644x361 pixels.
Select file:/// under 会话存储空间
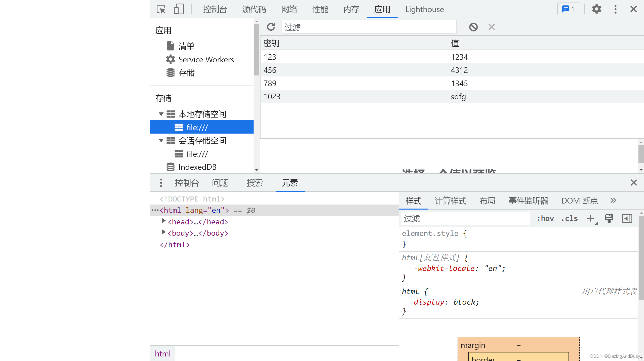click(x=197, y=154)
